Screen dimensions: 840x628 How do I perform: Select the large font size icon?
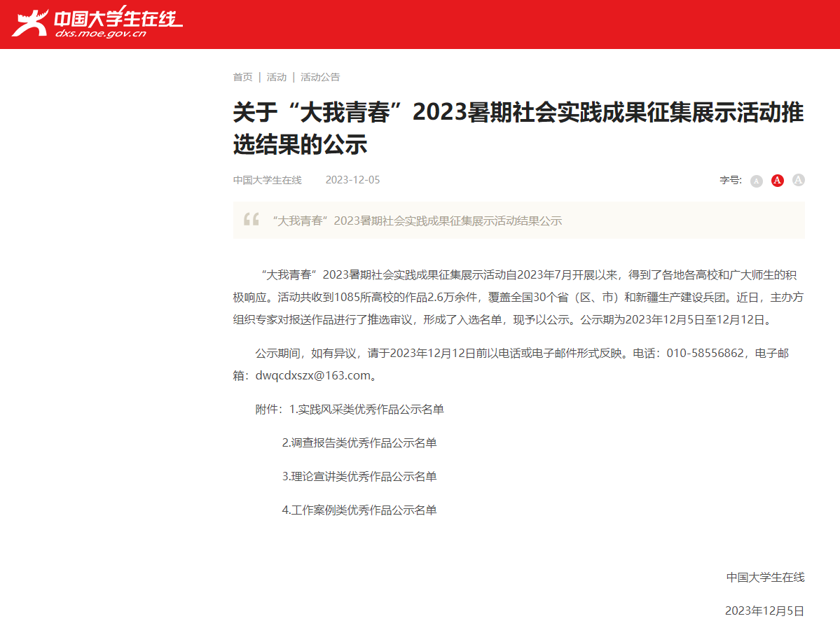point(798,180)
